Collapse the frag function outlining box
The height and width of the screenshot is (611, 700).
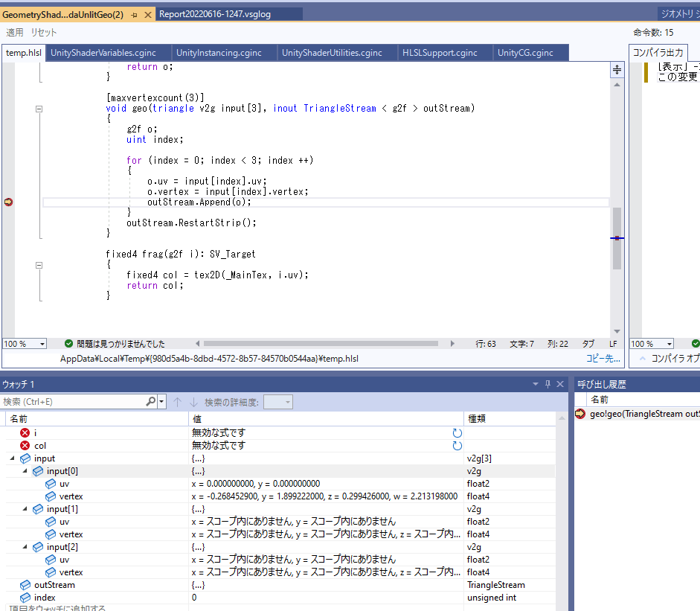39,265
